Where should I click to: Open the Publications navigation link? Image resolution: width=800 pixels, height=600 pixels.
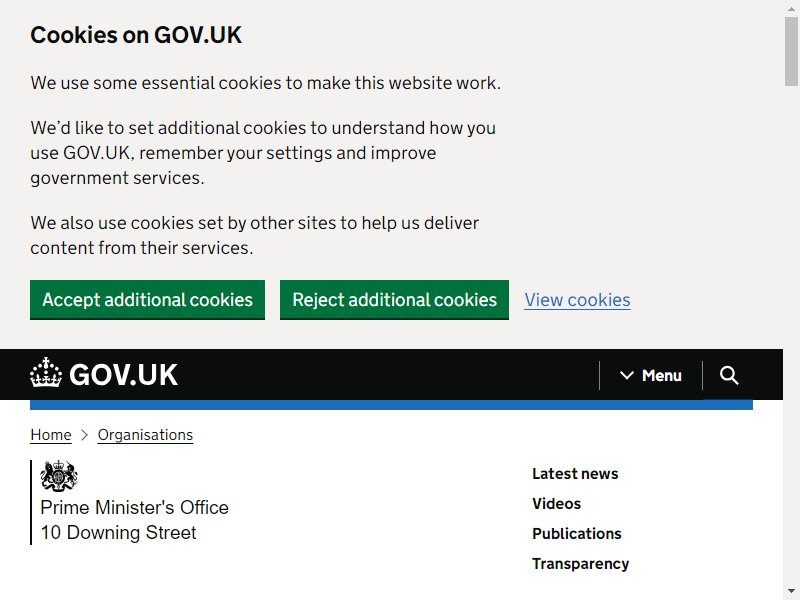(577, 534)
